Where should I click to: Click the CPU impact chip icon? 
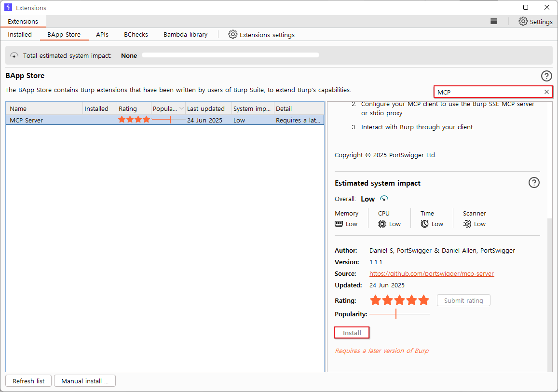coord(382,224)
